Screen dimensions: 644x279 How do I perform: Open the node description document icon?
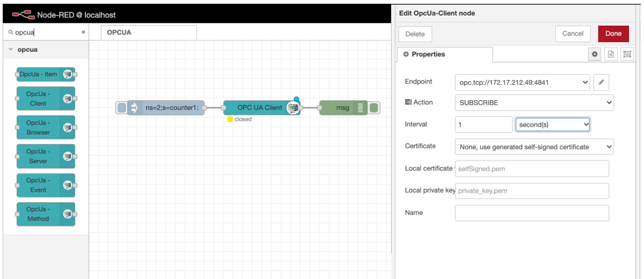611,54
